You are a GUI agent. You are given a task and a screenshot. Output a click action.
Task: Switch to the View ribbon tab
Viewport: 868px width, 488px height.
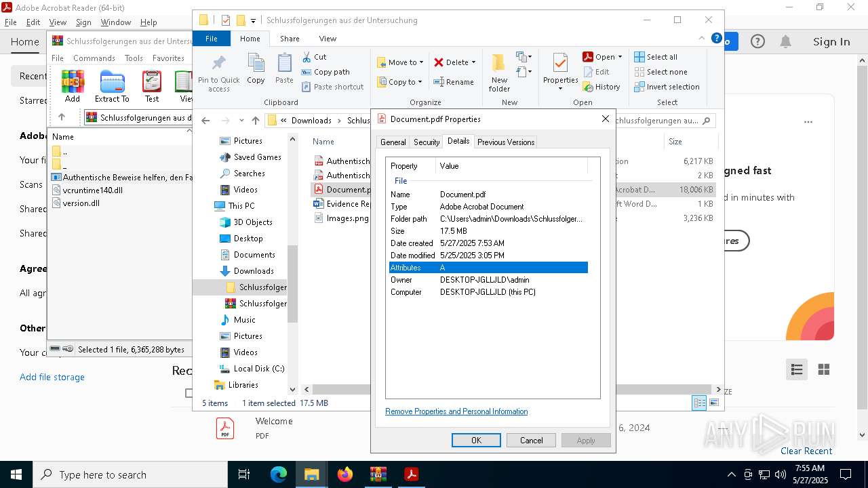328,39
